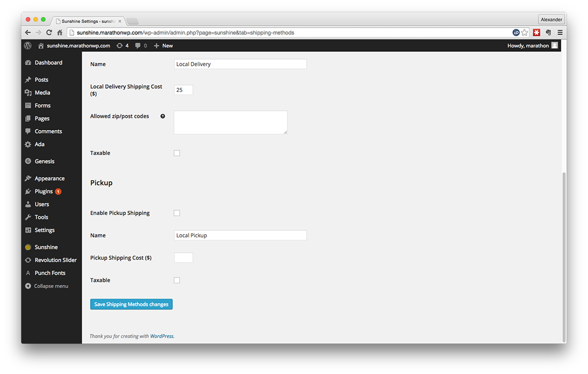Open the site home icon in admin bar
Viewport: 588px width, 374px height.
coord(41,46)
